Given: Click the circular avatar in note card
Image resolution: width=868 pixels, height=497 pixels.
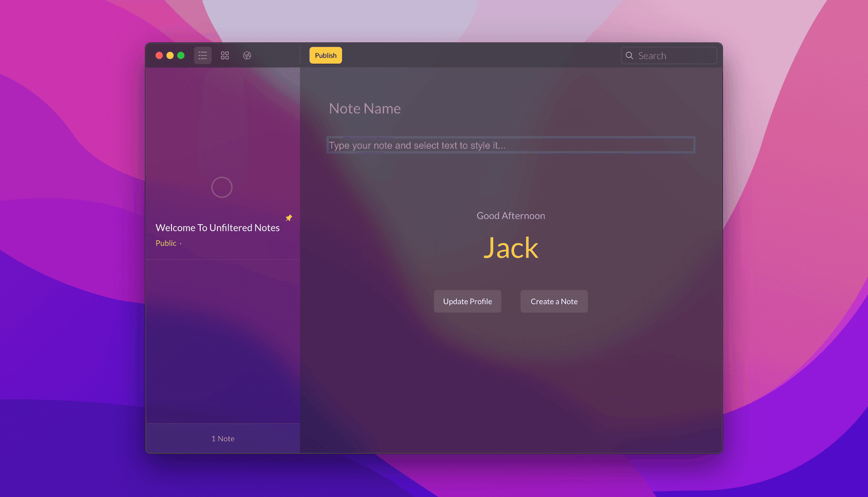Looking at the screenshot, I should click(222, 187).
